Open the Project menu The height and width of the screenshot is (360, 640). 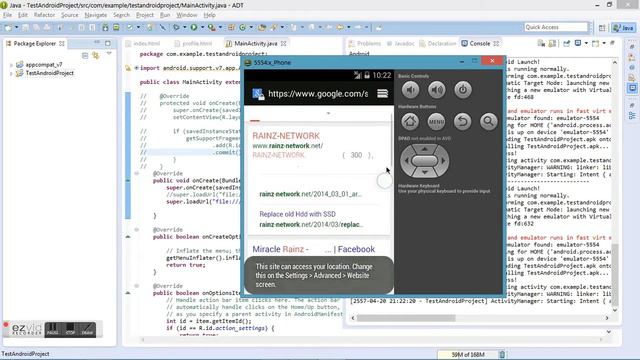(144, 15)
